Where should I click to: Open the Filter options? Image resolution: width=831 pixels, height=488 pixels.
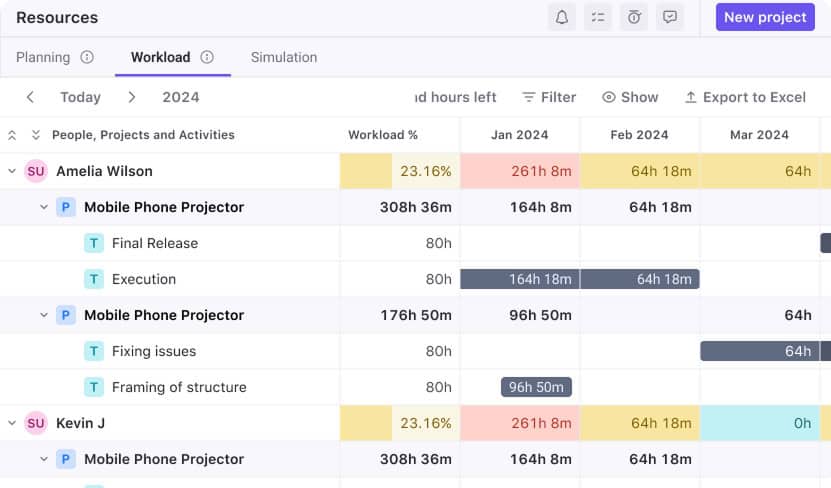click(549, 97)
